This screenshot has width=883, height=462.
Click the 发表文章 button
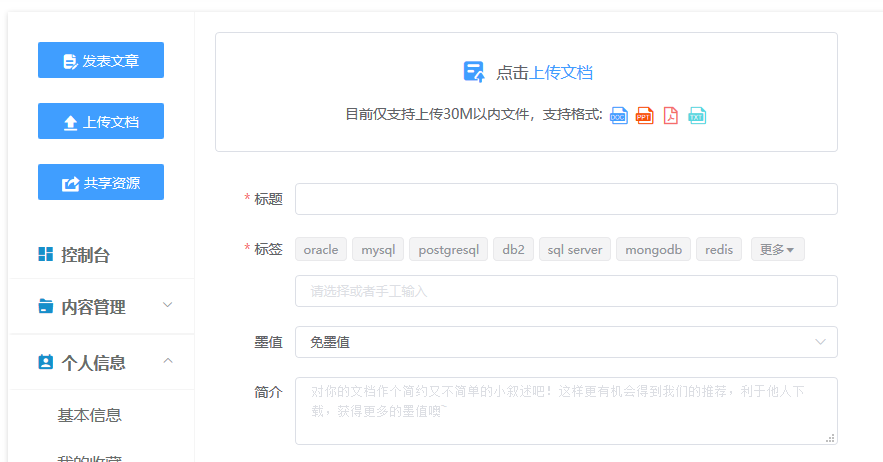[x=101, y=60]
